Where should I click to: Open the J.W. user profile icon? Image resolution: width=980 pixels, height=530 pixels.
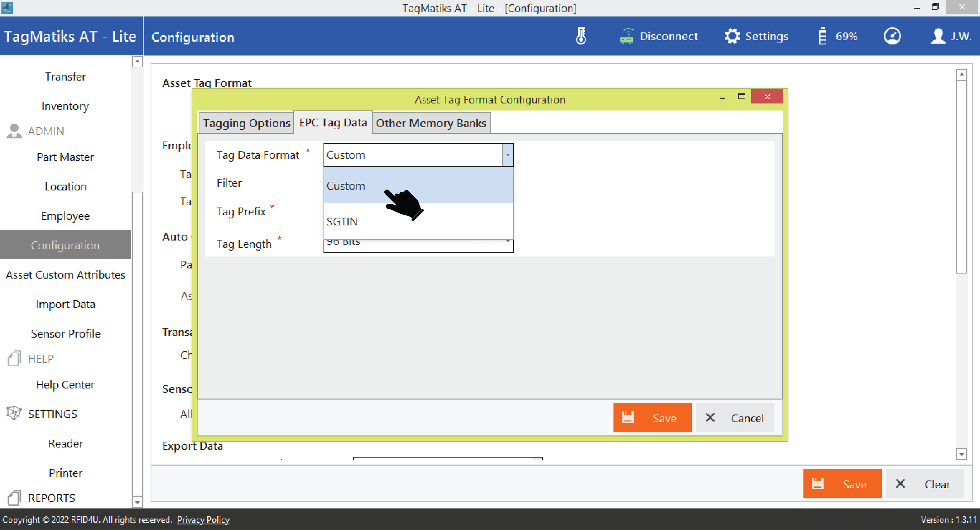coord(938,37)
